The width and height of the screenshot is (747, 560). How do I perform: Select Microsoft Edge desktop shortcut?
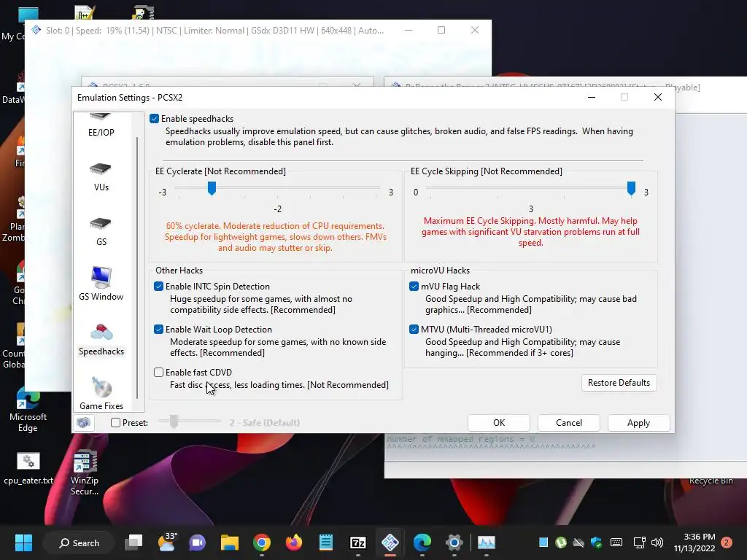click(x=28, y=410)
